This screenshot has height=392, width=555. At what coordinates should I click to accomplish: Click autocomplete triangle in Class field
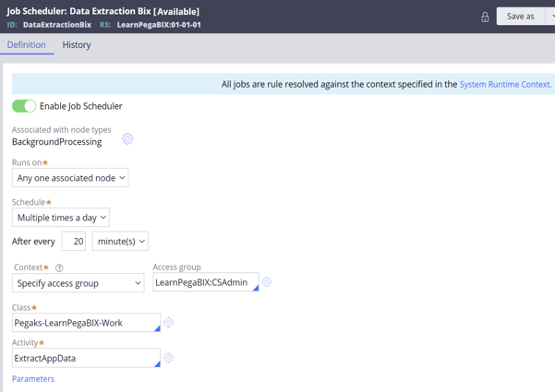[158, 328]
